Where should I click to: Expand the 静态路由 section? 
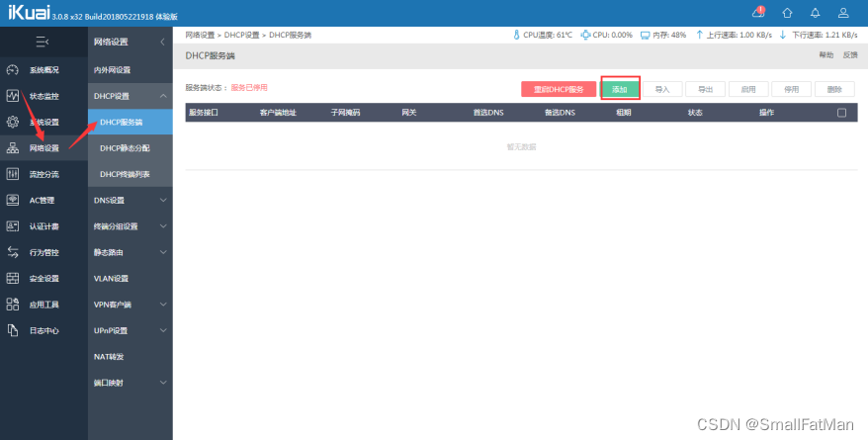click(x=163, y=252)
